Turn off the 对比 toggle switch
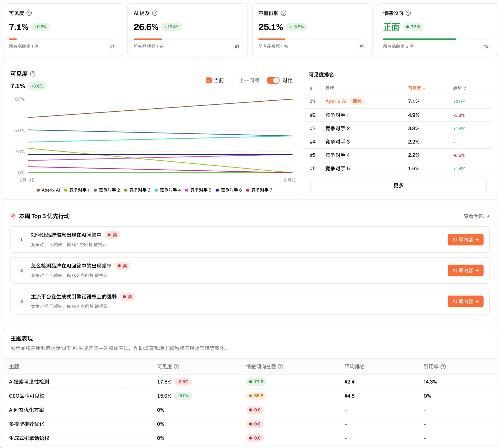 [x=273, y=80]
